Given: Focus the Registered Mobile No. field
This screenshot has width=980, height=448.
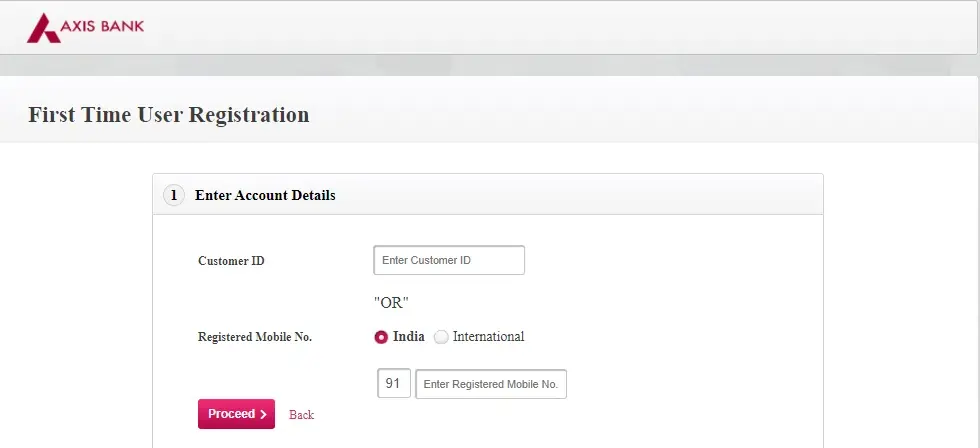Looking at the screenshot, I should point(491,384).
